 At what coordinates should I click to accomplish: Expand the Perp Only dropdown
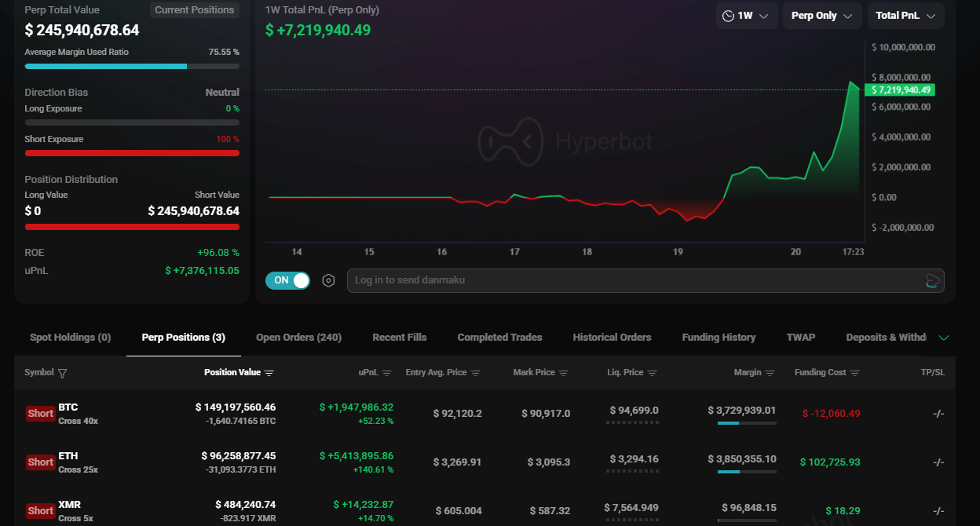(821, 16)
